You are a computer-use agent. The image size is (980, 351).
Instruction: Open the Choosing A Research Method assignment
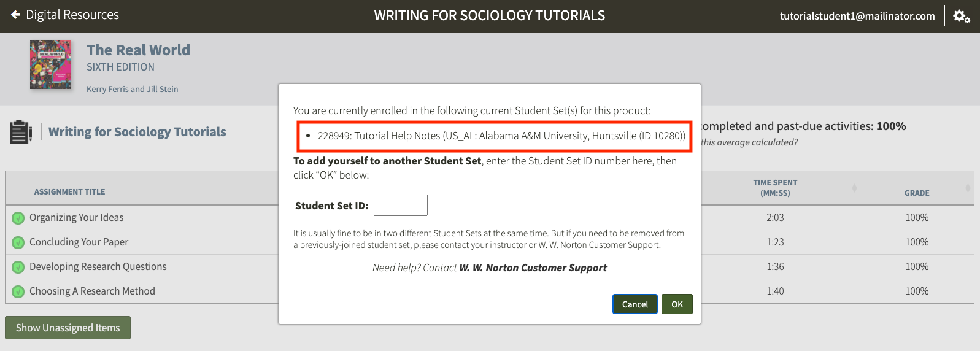click(92, 291)
